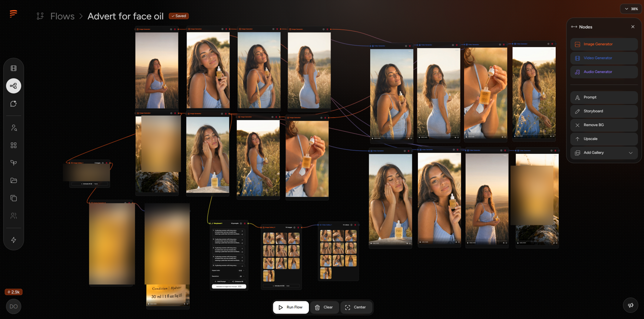Play first video thumbnail in video gallery node
Viewport: 644px width, 319px height.
326,235
